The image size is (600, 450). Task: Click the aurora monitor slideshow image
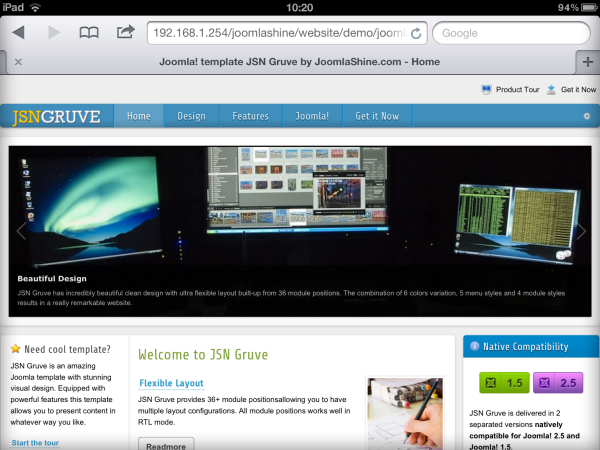click(x=92, y=209)
